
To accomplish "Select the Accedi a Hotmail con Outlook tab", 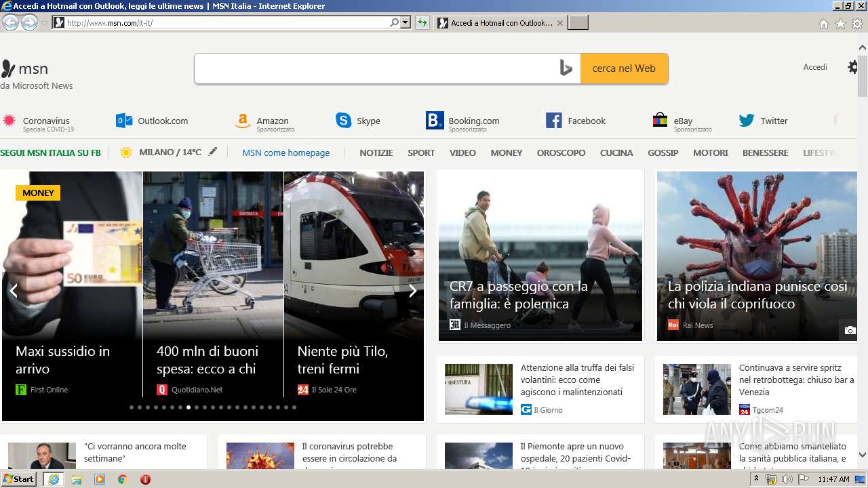I will tap(500, 23).
